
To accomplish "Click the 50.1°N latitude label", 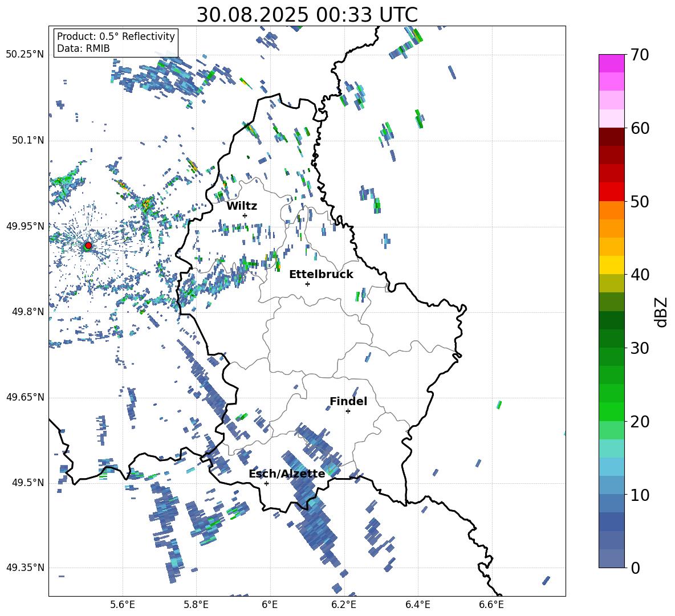I will [x=28, y=140].
